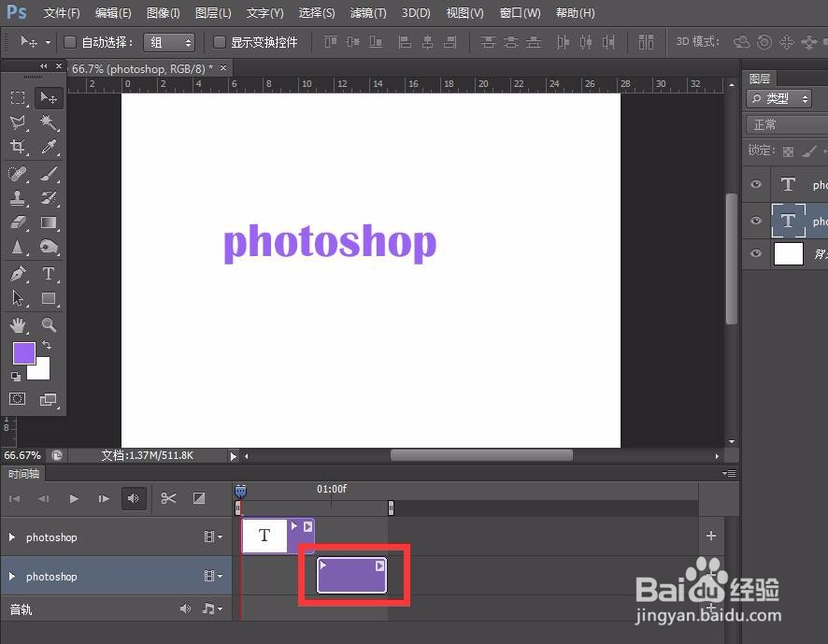Click the horizontal canvas scrollbar thumb
The image size is (828, 644).
coord(481,455)
